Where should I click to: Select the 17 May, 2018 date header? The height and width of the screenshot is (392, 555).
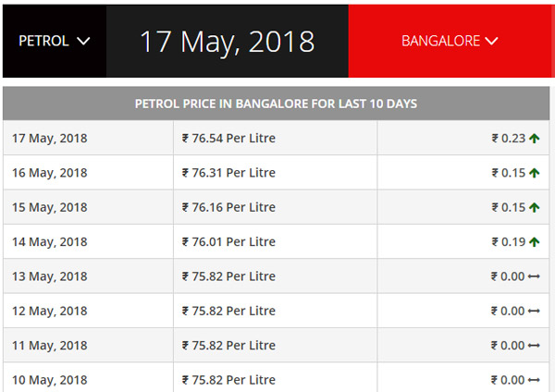[227, 41]
